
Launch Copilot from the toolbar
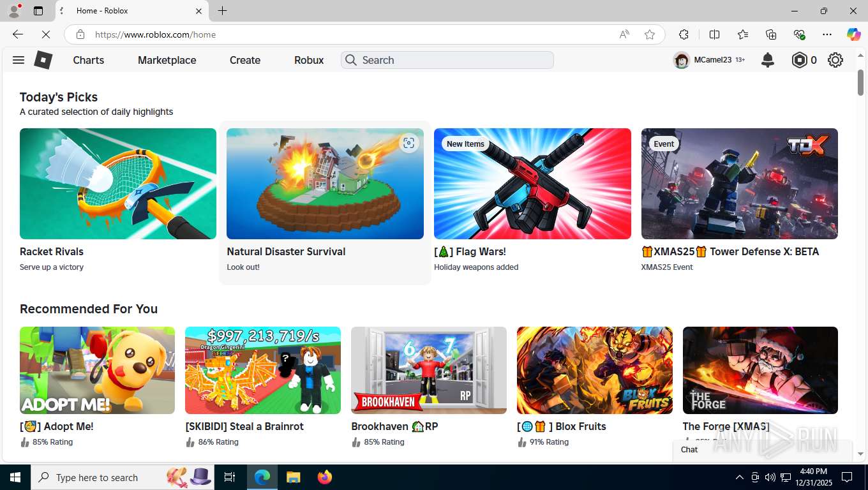853,34
